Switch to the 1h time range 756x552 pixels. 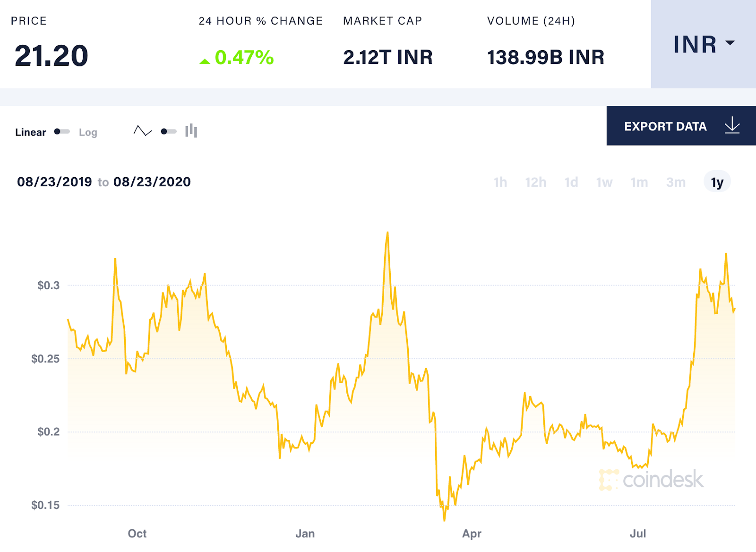pyautogui.click(x=500, y=182)
